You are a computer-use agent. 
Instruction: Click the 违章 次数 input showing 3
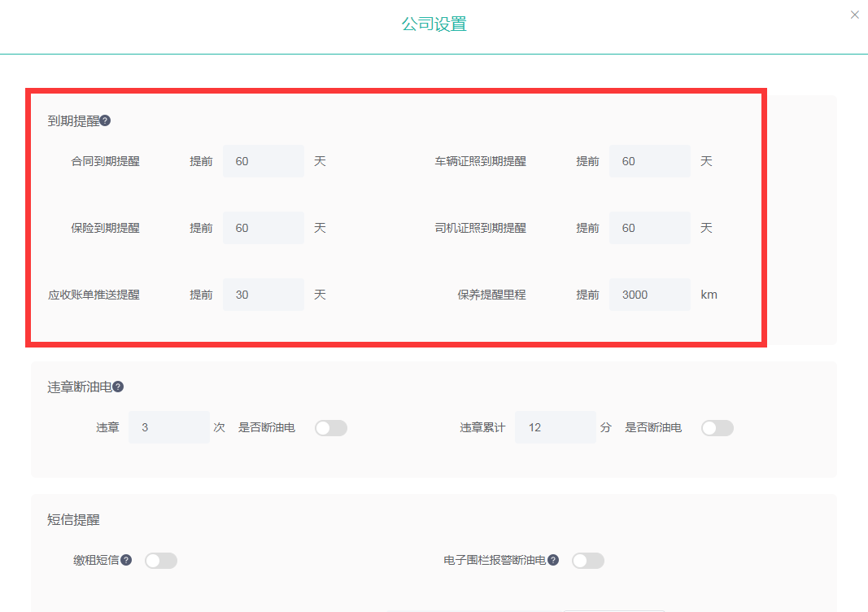coord(168,427)
